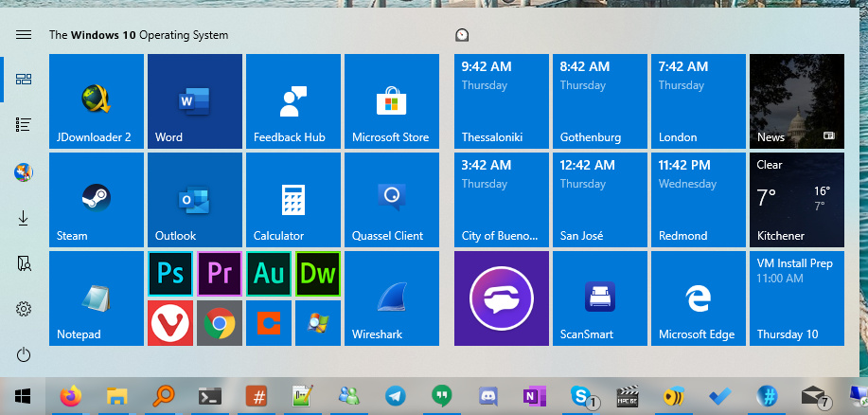Open the bee icon in taskbar
The width and height of the screenshot is (868, 415).
click(x=674, y=396)
